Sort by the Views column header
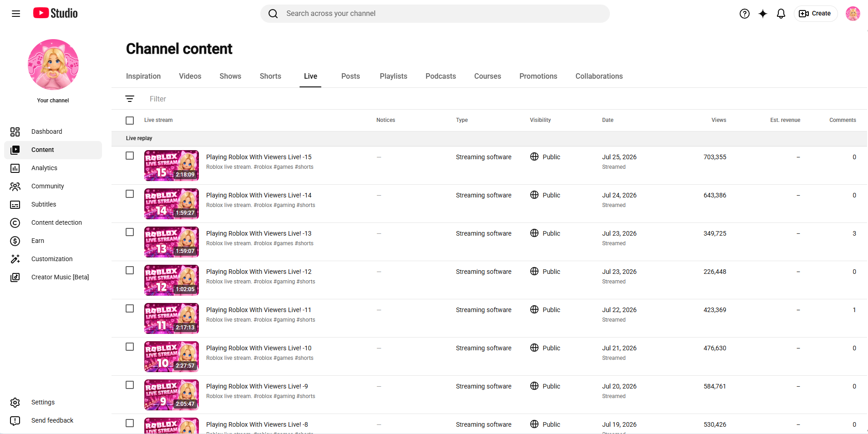The width and height of the screenshot is (868, 434). (x=719, y=120)
